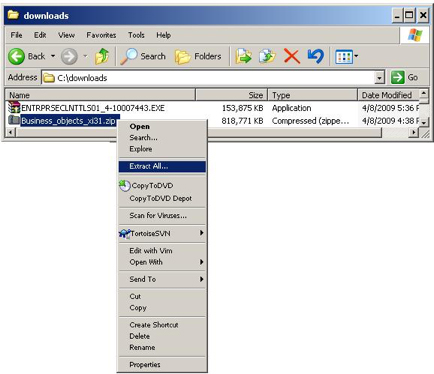This screenshot has width=434, height=374.
Task: Click the Compressed (zippe... type cell
Action: pyautogui.click(x=311, y=121)
